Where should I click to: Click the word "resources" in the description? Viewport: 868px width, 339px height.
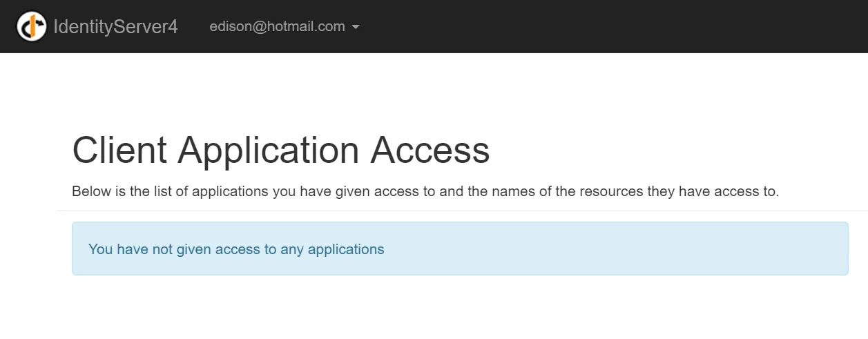(x=599, y=191)
